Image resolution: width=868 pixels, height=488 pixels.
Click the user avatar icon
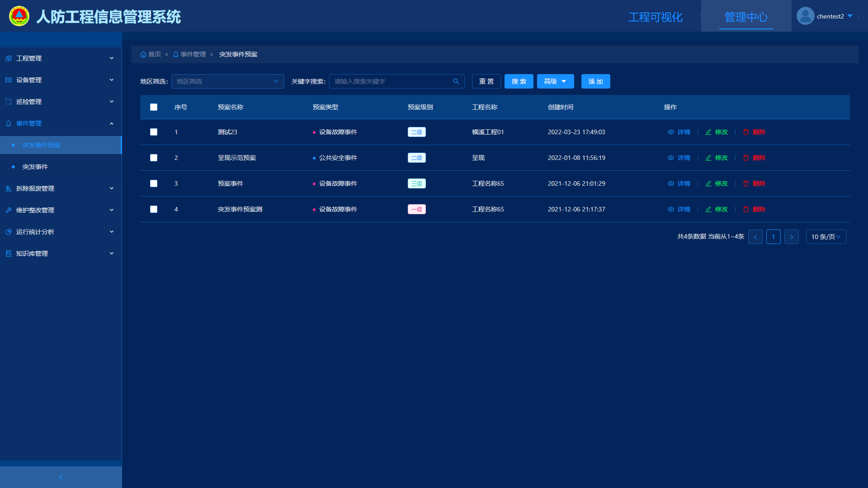tap(805, 16)
